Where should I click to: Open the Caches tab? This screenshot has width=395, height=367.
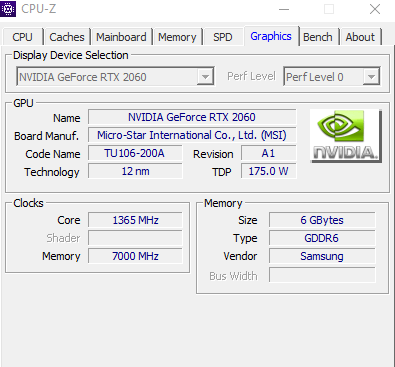point(67,37)
